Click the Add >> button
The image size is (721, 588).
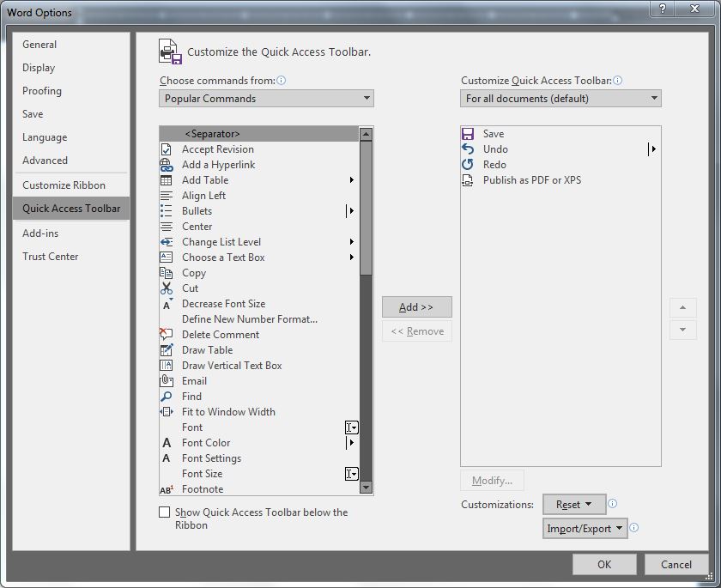click(x=417, y=307)
